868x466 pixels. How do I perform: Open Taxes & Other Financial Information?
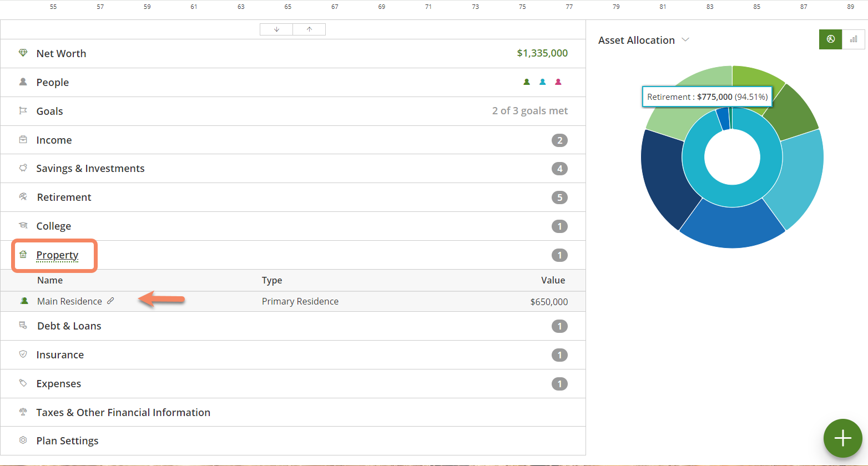[123, 413]
